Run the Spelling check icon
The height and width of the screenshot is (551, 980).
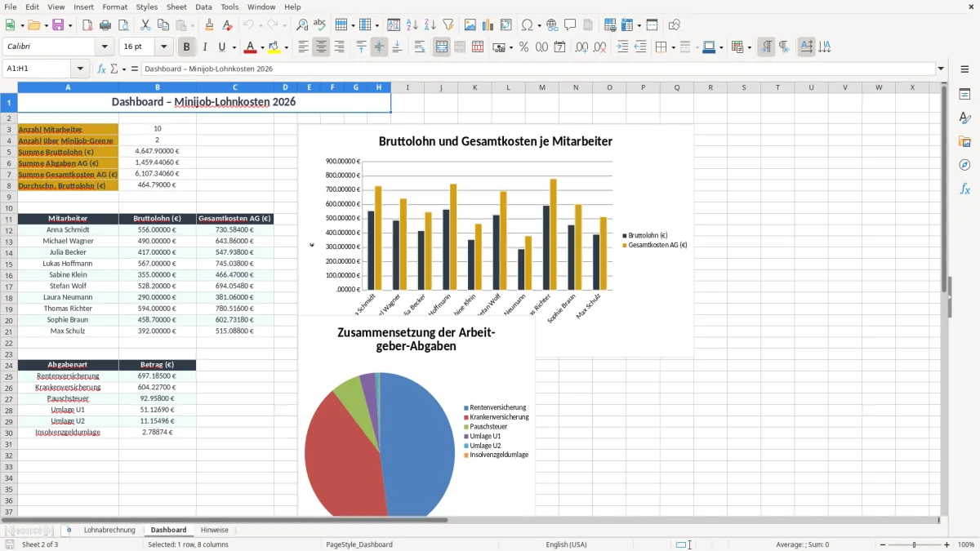pyautogui.click(x=320, y=25)
